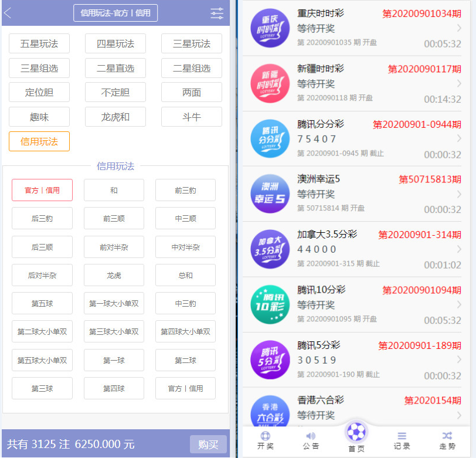
Task: Tap the 腾讯5分彩 purple logo icon
Action: pos(270,359)
